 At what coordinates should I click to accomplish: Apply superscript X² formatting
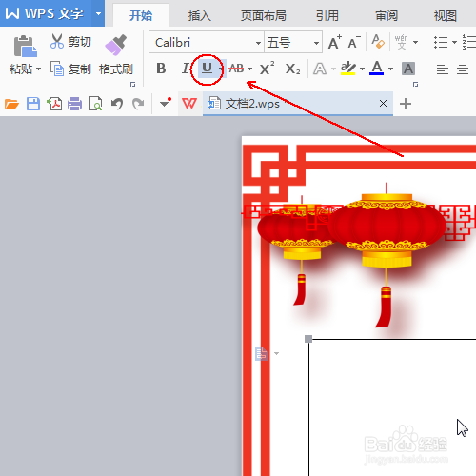(x=267, y=69)
